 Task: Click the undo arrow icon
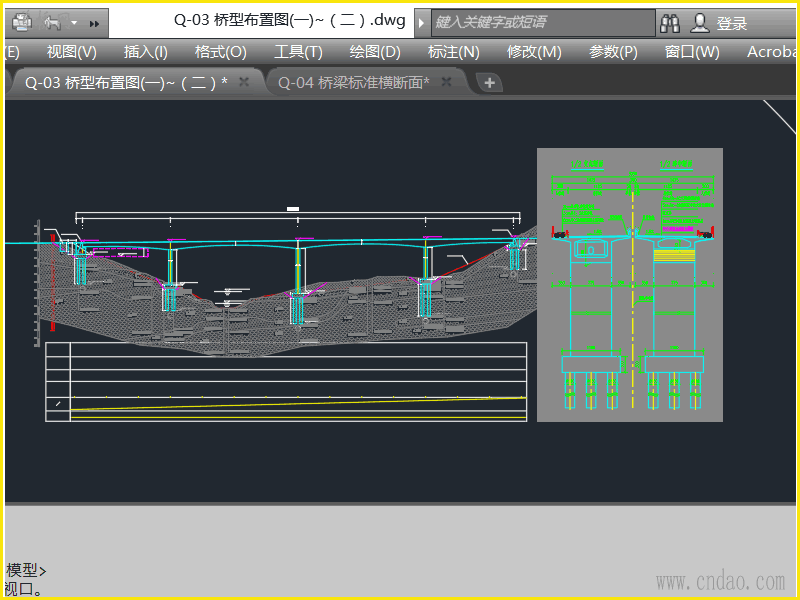point(52,21)
